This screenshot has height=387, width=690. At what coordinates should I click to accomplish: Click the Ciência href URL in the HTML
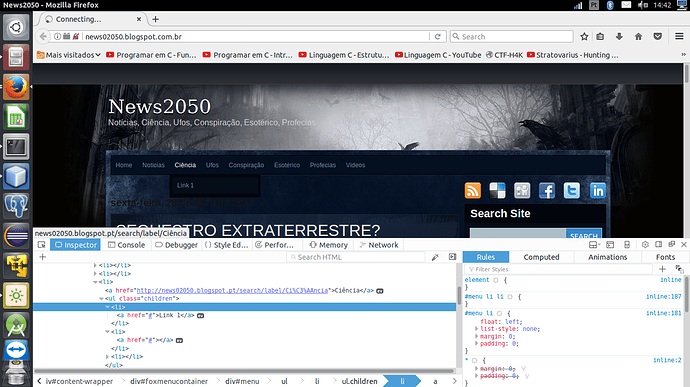point(232,291)
